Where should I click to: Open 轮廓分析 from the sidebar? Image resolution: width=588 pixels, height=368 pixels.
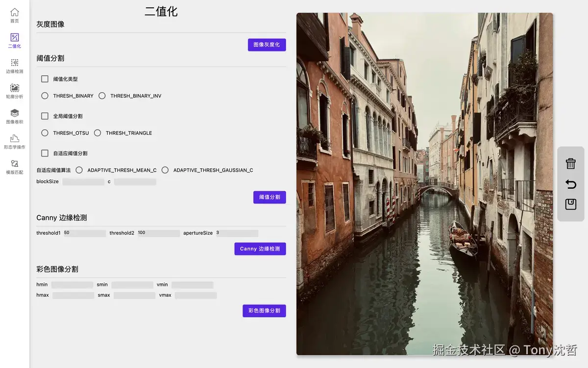coord(14,92)
